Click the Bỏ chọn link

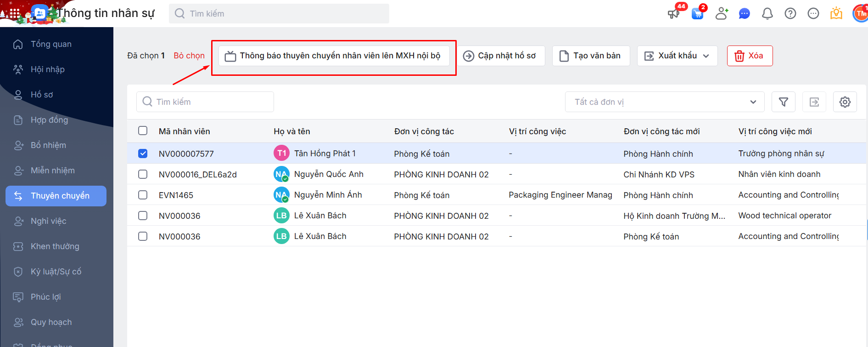point(189,56)
